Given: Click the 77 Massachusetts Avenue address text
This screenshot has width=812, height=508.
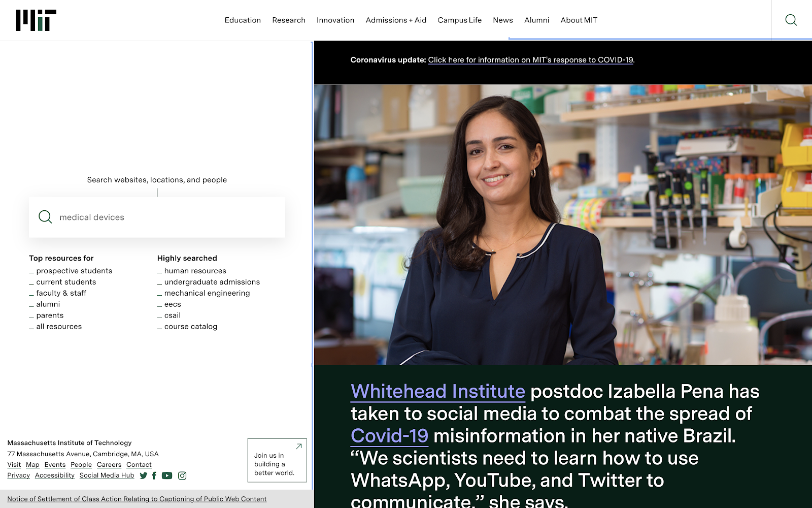Looking at the screenshot, I should click(x=83, y=454).
